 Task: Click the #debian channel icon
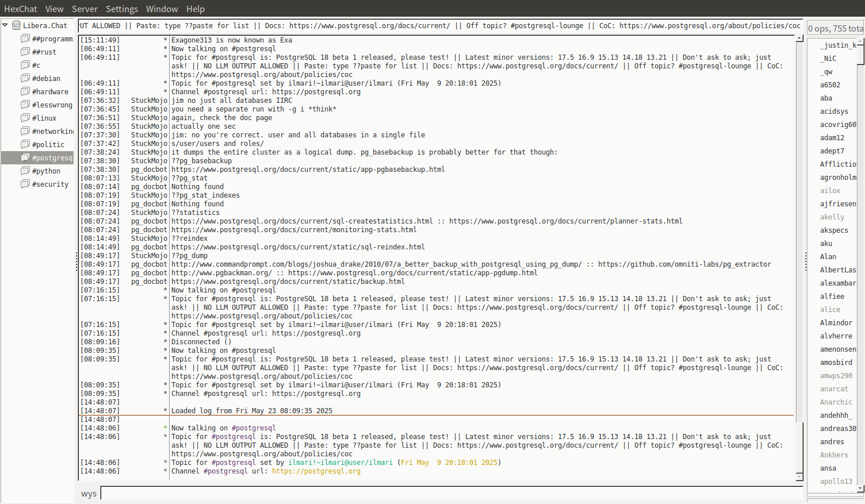(25, 78)
